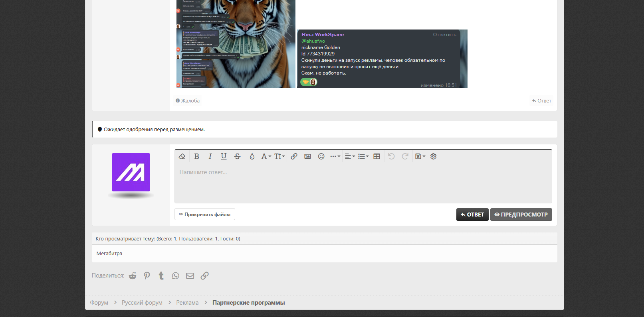The width and height of the screenshot is (644, 317).
Task: Click the purple user avatar
Action: [131, 172]
